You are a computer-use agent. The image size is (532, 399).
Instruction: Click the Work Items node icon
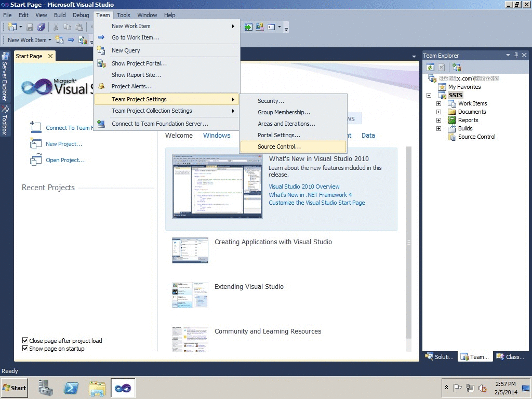coord(452,103)
